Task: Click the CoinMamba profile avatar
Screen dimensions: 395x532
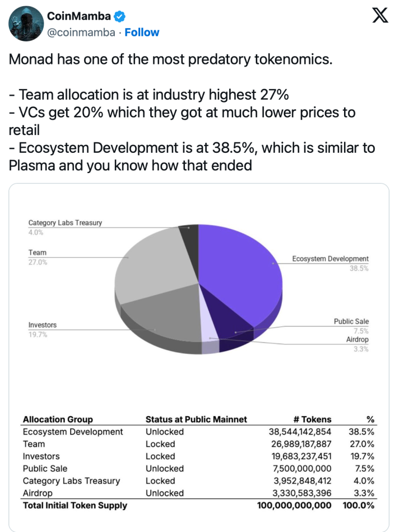Action: point(25,24)
